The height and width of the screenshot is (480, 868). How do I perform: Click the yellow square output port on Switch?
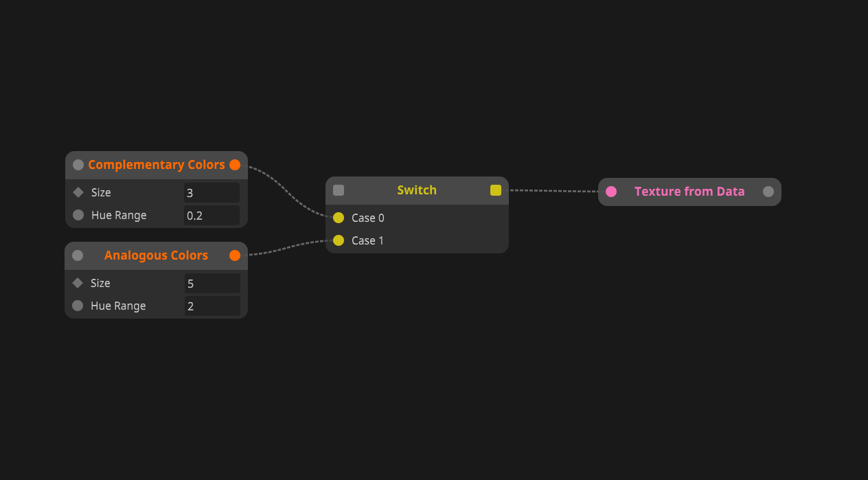pos(496,190)
